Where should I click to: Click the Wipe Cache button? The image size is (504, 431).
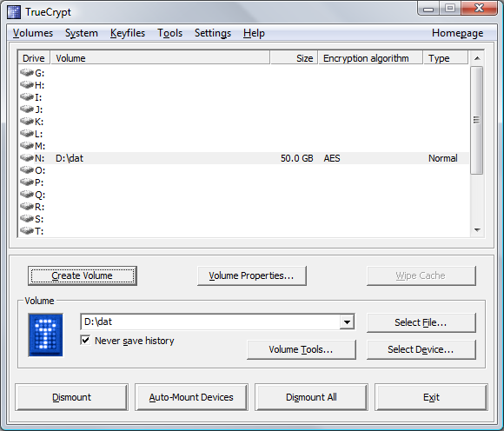[x=421, y=275]
